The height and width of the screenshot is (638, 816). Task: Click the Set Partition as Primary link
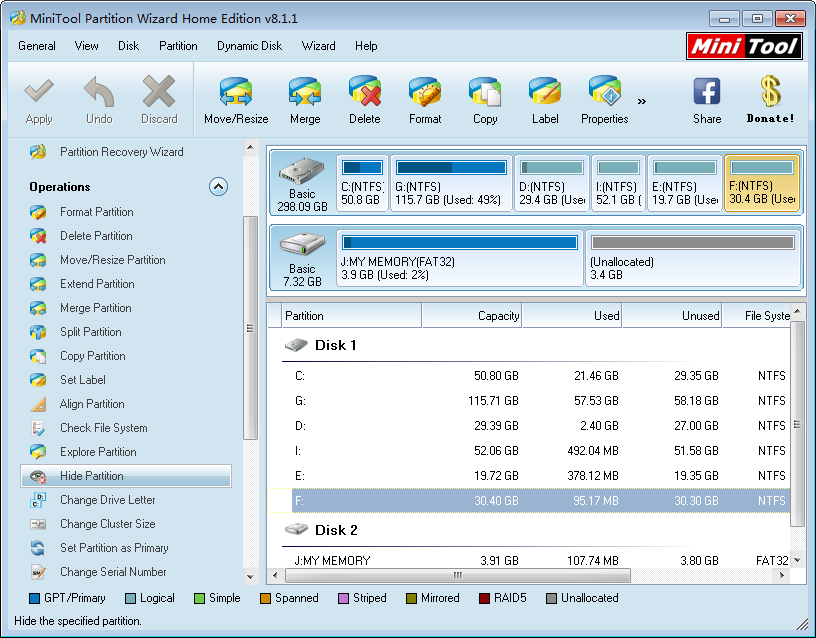click(x=114, y=548)
